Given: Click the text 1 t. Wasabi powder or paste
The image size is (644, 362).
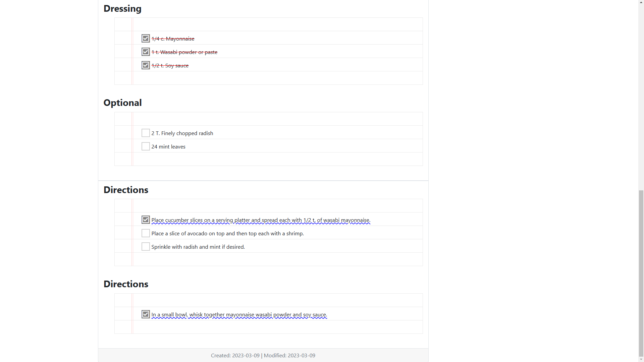Looking at the screenshot, I should 184,52.
